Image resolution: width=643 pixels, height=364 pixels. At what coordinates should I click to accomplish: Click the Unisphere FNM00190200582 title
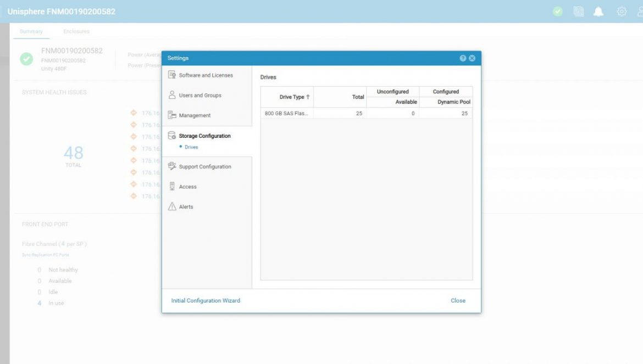coord(62,12)
